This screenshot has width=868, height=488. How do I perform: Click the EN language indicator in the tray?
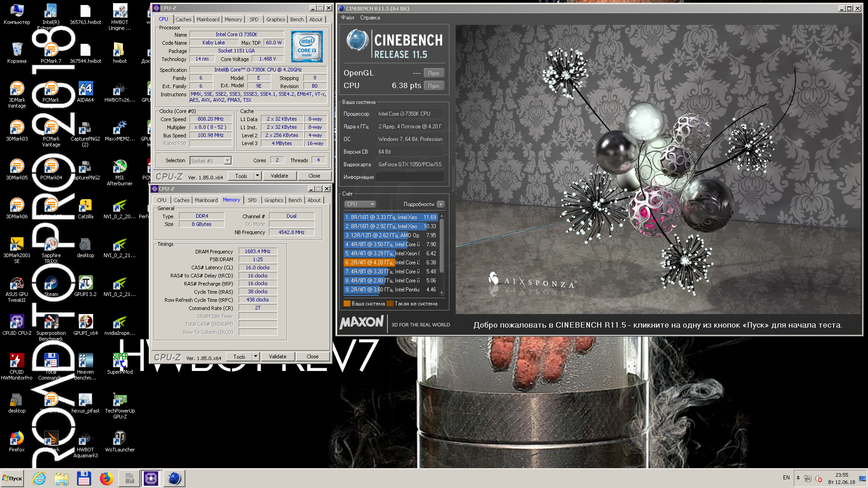(786, 478)
